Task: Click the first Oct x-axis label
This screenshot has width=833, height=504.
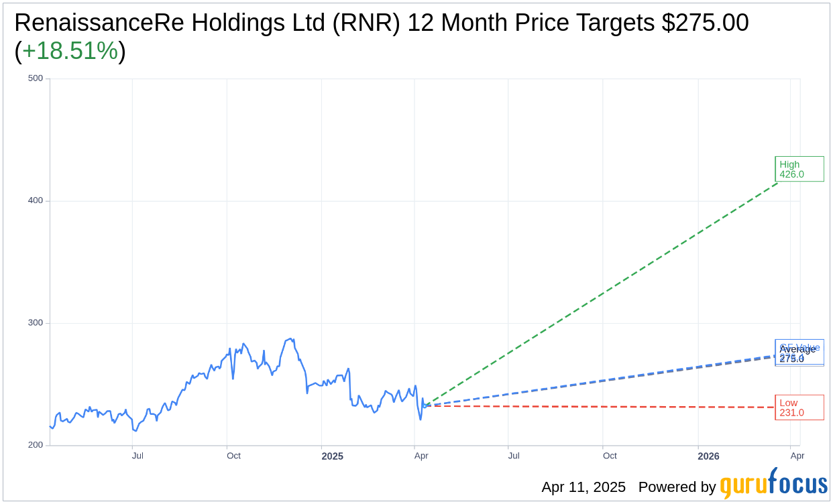Action: (233, 456)
